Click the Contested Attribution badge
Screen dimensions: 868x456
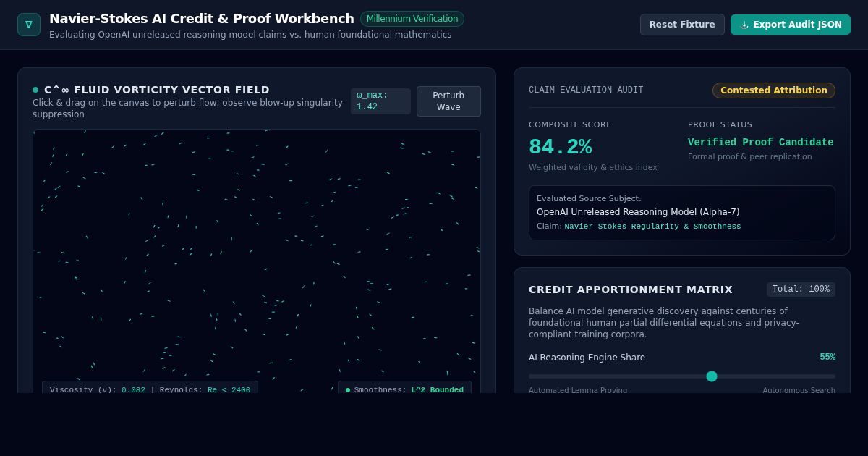pyautogui.click(x=774, y=90)
